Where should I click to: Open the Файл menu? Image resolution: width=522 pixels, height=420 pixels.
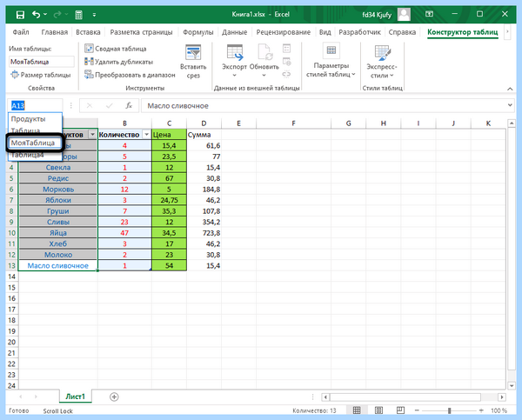(x=21, y=32)
